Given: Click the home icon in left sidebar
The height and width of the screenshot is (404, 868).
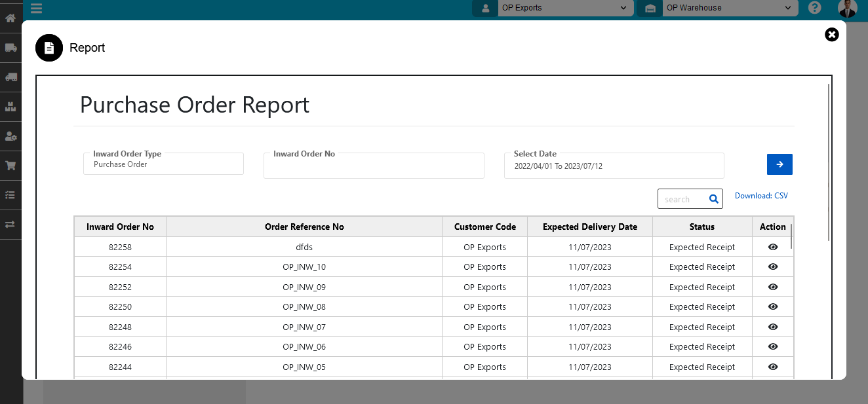Looking at the screenshot, I should (x=10, y=18).
